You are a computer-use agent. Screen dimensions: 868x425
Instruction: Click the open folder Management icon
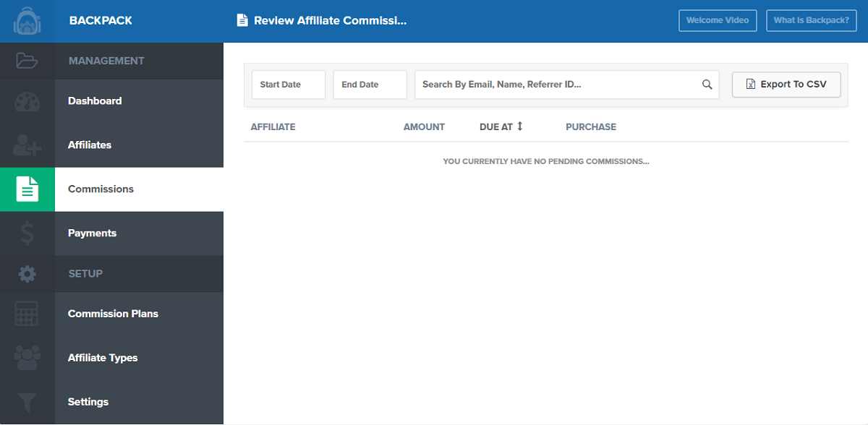27,61
